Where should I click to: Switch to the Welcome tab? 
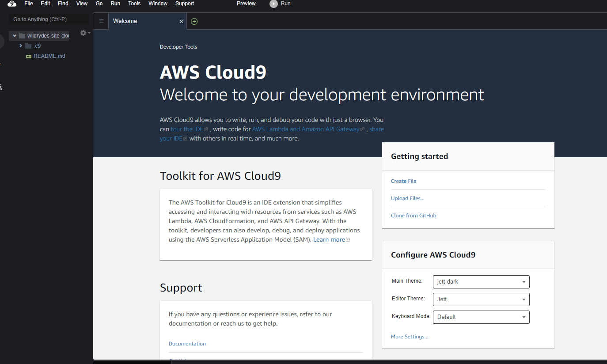coord(125,21)
